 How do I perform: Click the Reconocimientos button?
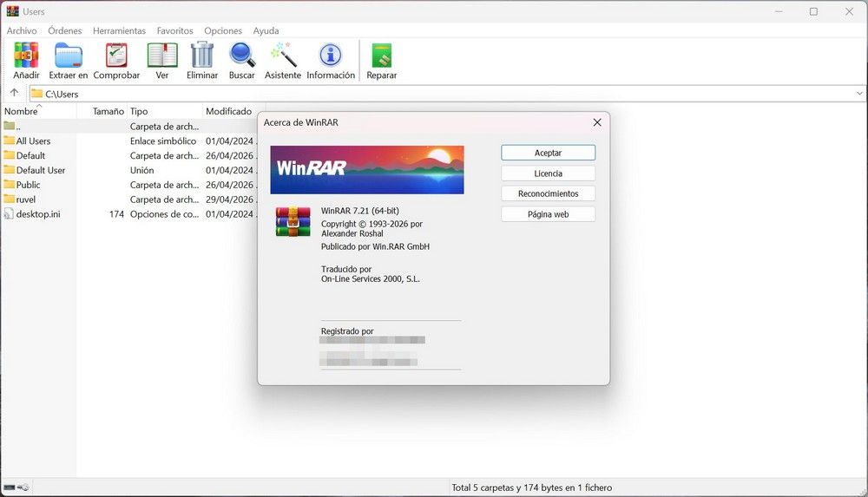548,193
